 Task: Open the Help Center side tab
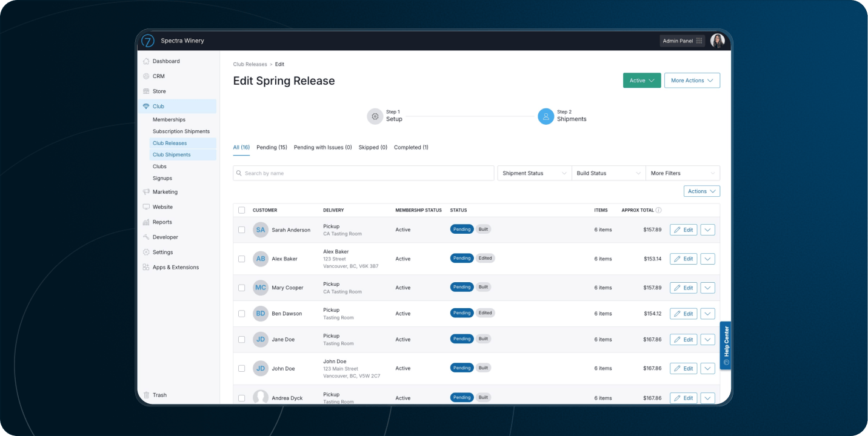pyautogui.click(x=726, y=345)
